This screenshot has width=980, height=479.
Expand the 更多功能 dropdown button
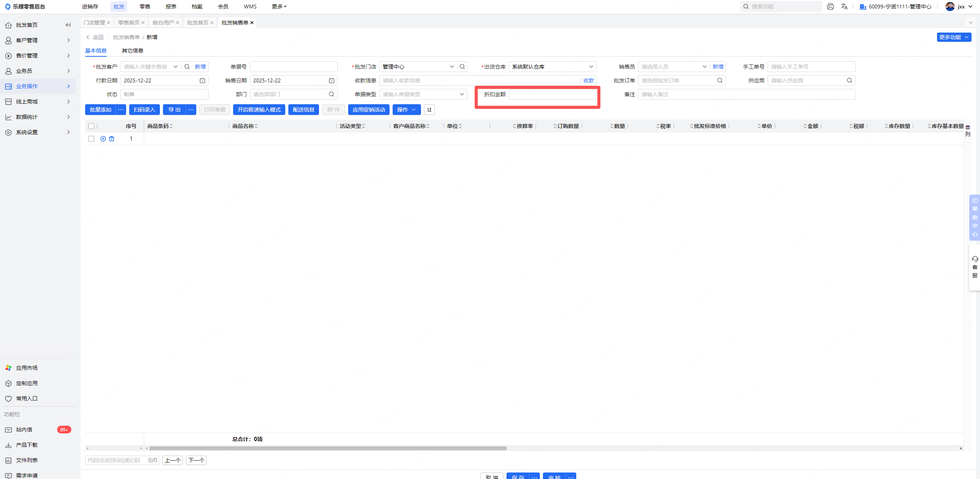click(954, 37)
